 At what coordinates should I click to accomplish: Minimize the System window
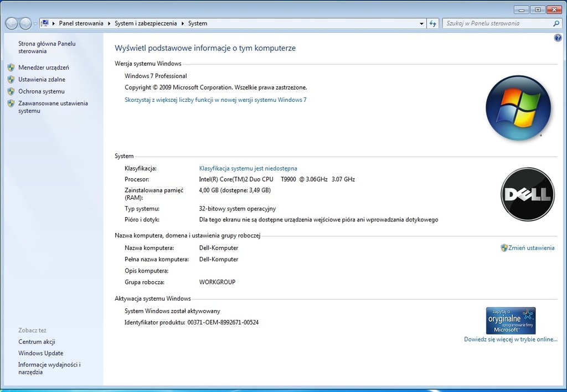522,10
